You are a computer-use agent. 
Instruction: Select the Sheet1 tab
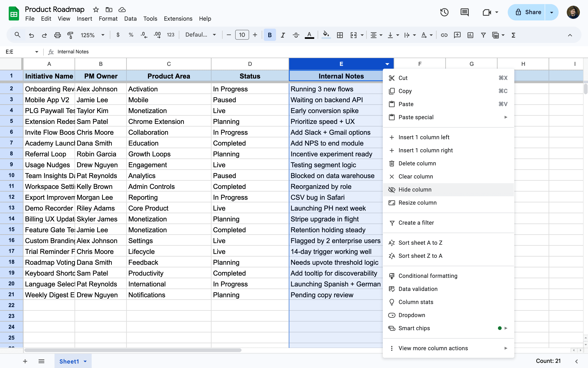73,361
